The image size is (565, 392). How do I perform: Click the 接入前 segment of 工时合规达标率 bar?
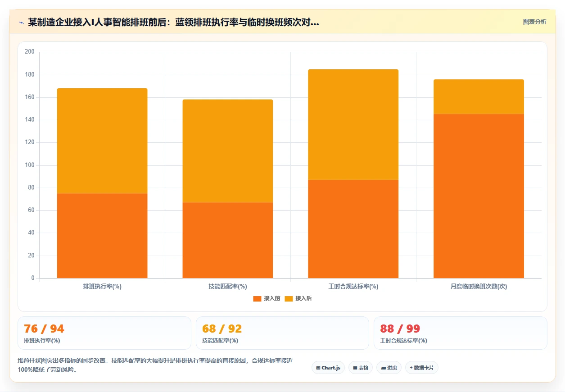pyautogui.click(x=353, y=229)
